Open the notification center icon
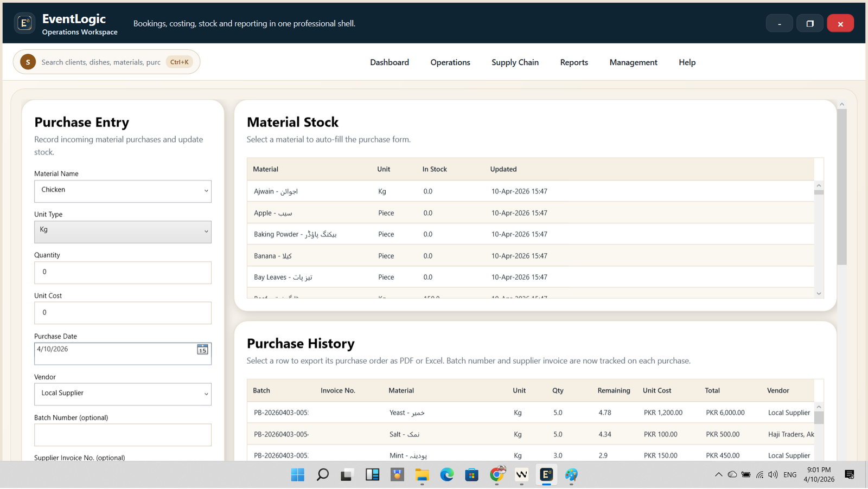 pos(848,474)
